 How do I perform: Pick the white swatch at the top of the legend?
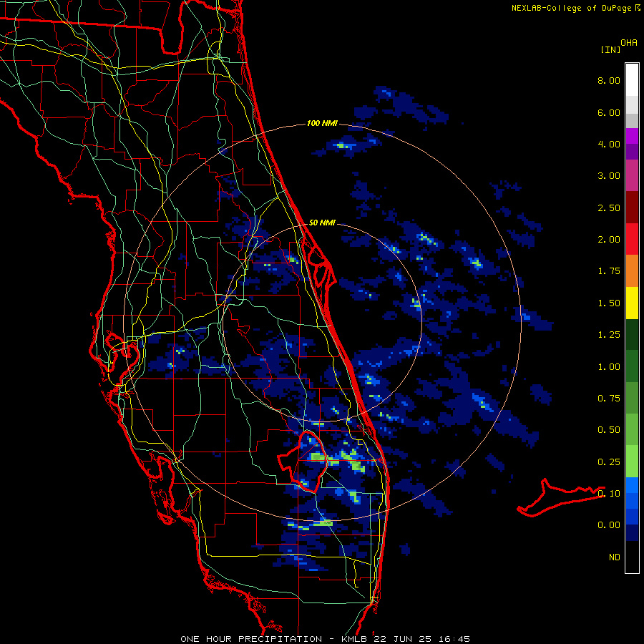(x=632, y=80)
